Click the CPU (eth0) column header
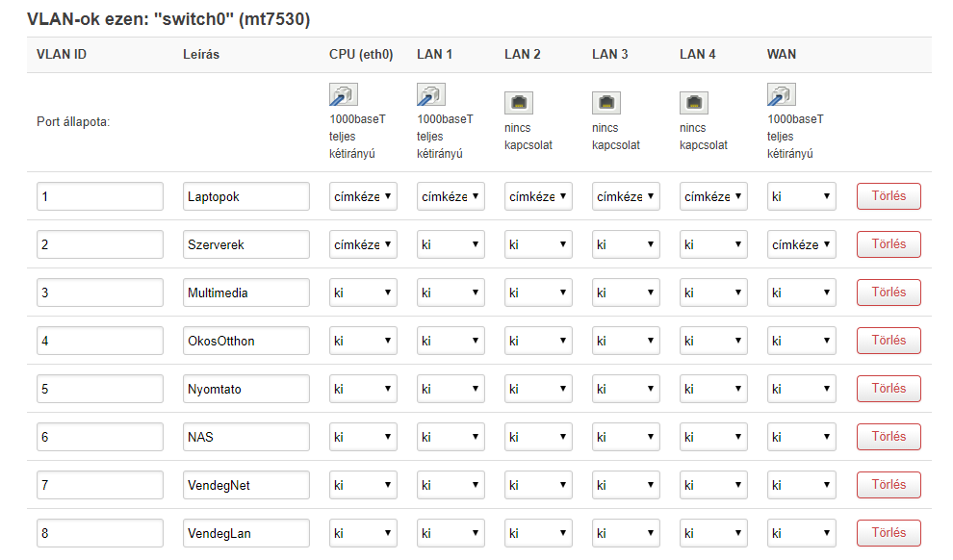The height and width of the screenshot is (560, 953). (x=361, y=54)
